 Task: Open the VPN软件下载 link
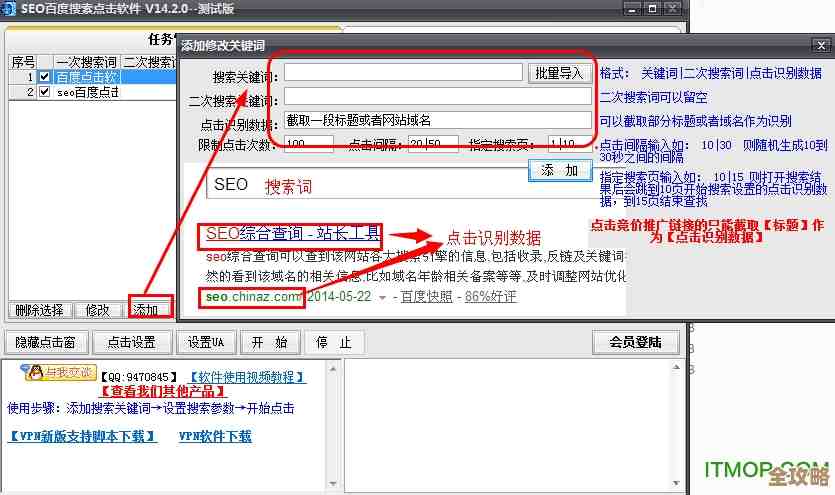[x=215, y=436]
